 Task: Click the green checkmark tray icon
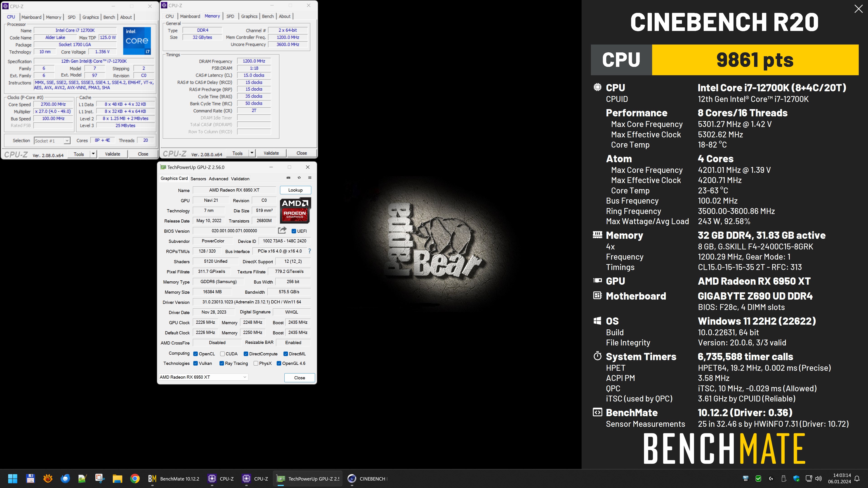759,479
